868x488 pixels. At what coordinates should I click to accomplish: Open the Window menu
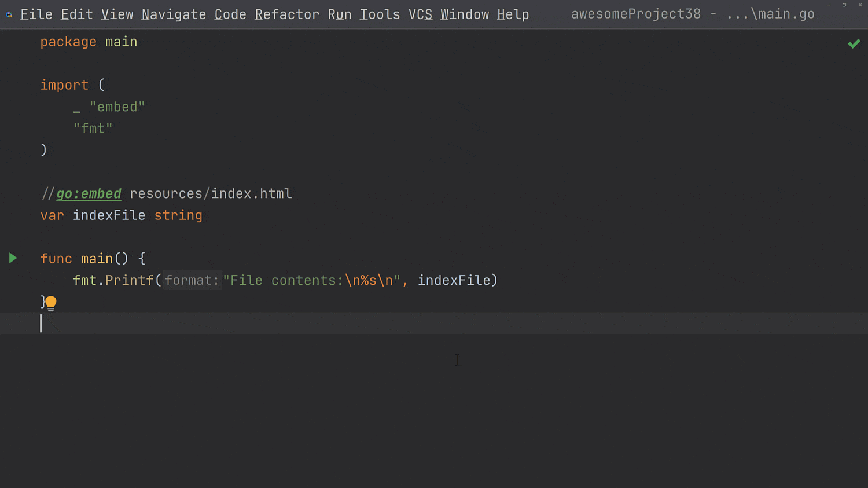pyautogui.click(x=465, y=14)
